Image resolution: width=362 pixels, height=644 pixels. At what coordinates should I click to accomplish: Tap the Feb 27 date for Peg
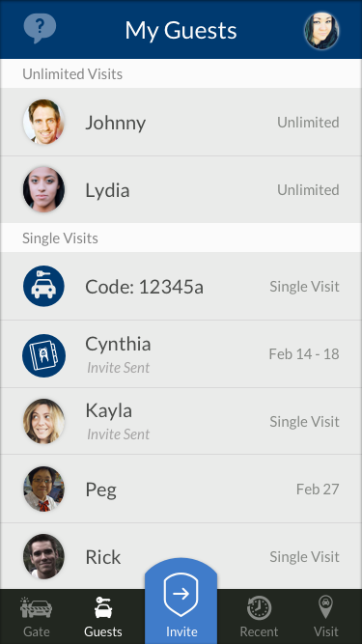click(x=318, y=489)
